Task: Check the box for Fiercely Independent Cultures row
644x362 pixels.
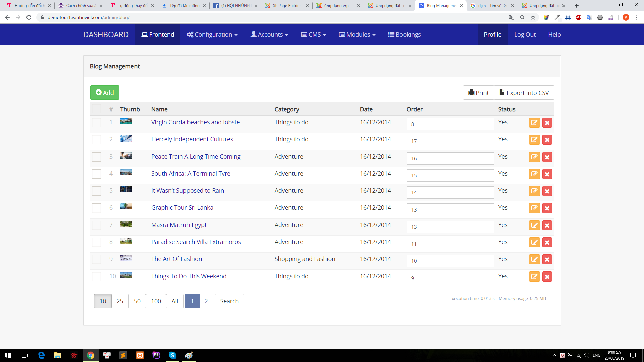Action: coord(96,140)
